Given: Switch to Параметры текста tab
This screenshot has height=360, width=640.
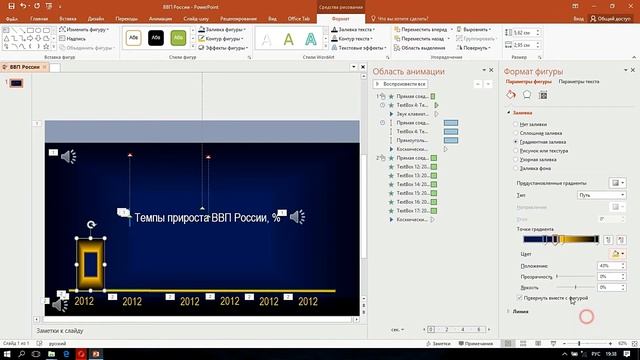Looking at the screenshot, I should tap(579, 82).
